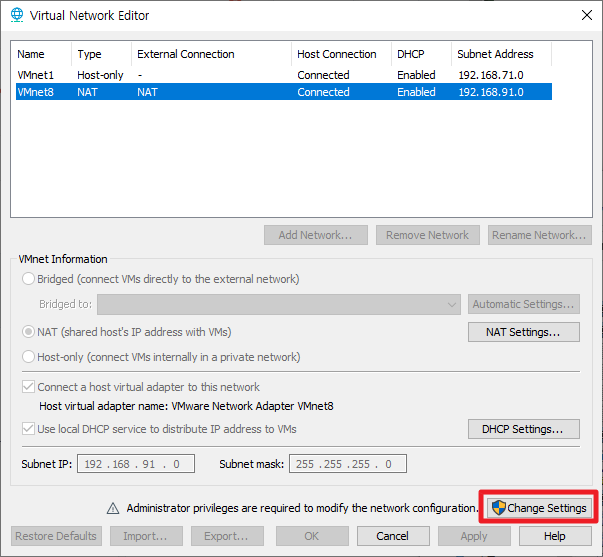Click the Apply button
603x557 pixels.
[474, 536]
